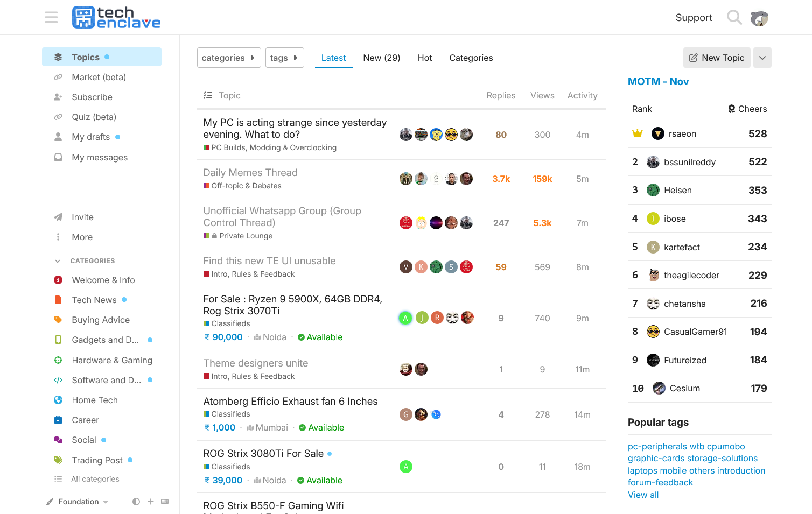Collapse the CATEGORIES sidebar section
Viewport: 812px width, 514px height.
tap(58, 261)
